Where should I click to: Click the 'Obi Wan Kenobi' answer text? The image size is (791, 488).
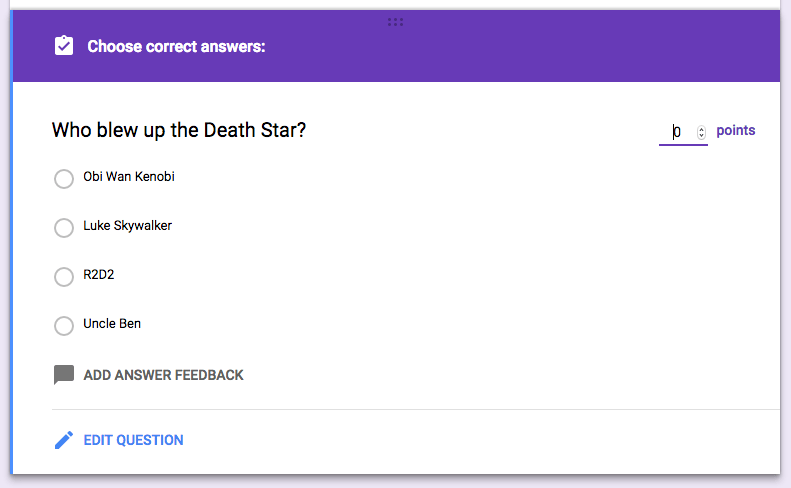(x=129, y=177)
